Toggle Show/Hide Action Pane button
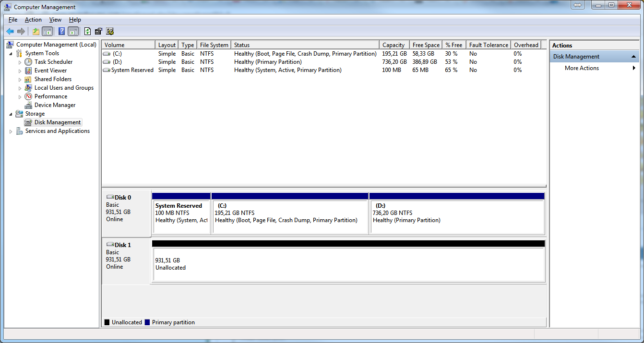This screenshot has width=644, height=343. pos(73,31)
